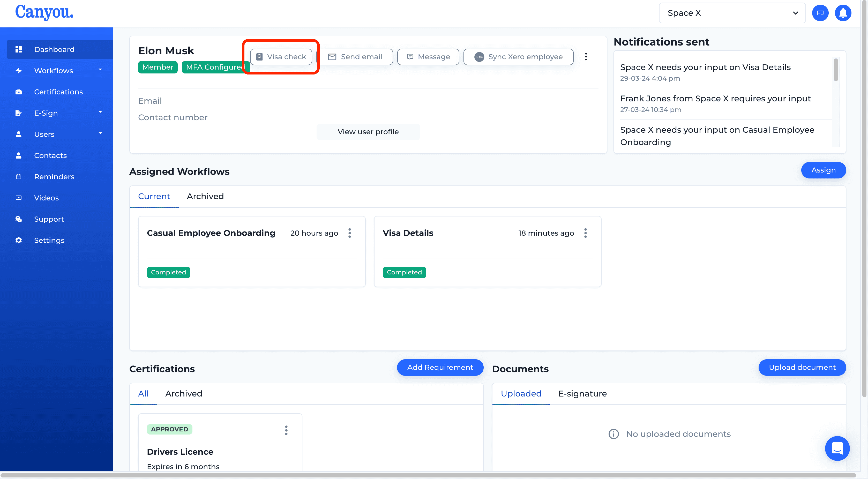Open the Visa Details notification entry
Viewport: 868px width, 479px height.
(x=725, y=72)
